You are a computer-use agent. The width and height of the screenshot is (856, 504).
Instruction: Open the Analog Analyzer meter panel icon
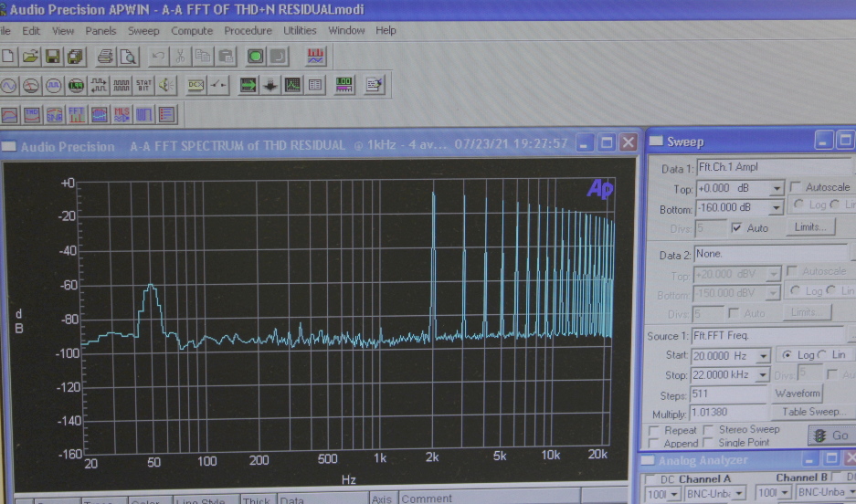tap(31, 85)
